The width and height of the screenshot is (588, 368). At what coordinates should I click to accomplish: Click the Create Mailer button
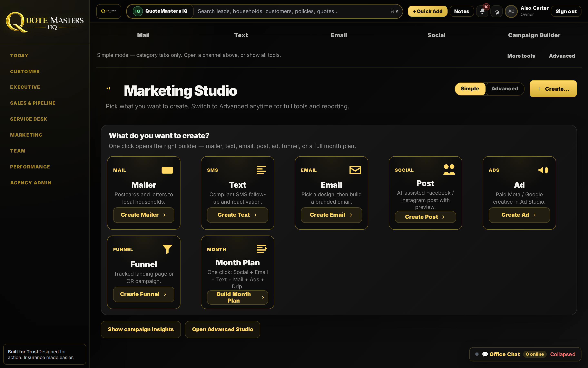(144, 215)
